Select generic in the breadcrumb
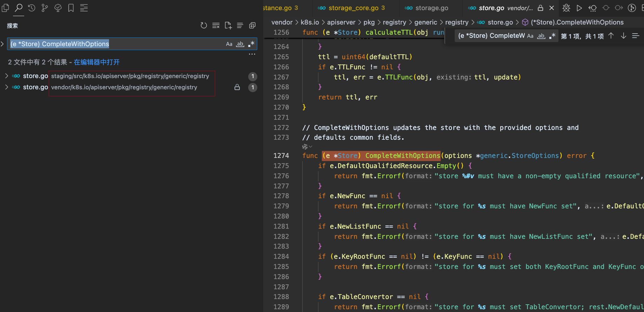 (x=426, y=22)
